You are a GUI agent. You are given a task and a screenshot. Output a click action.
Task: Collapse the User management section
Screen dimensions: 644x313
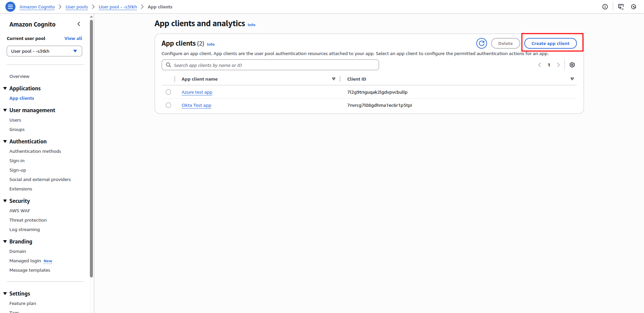(5, 110)
